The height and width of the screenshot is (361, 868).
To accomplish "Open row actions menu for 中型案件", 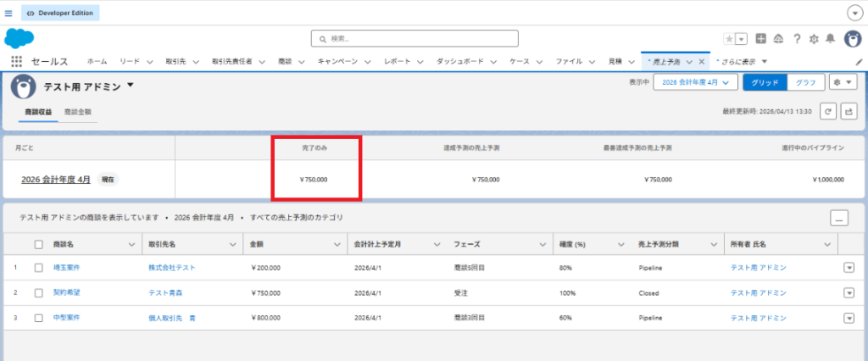I will tap(849, 318).
